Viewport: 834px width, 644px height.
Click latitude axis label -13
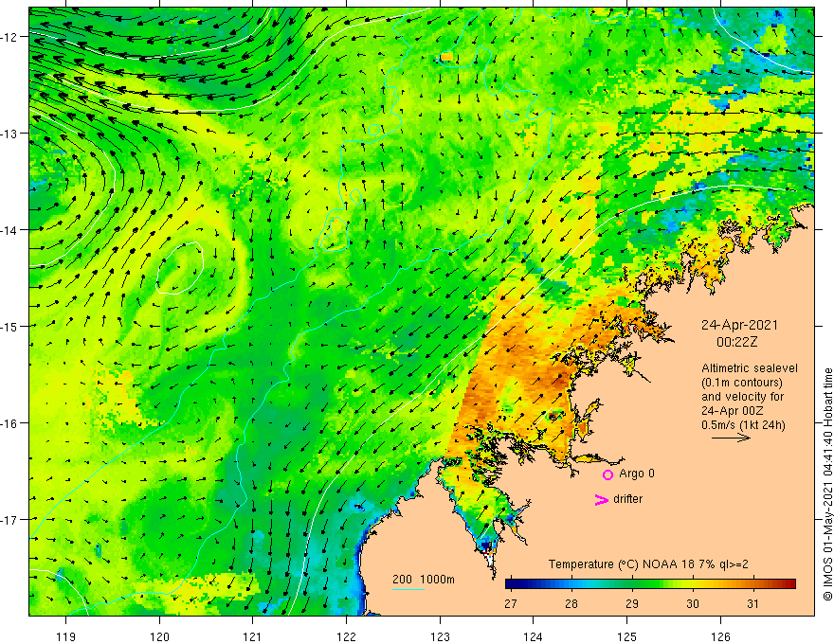pyautogui.click(x=10, y=134)
